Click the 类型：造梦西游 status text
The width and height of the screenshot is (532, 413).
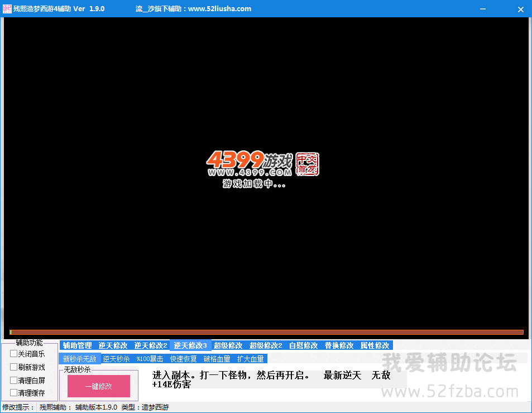(x=145, y=407)
